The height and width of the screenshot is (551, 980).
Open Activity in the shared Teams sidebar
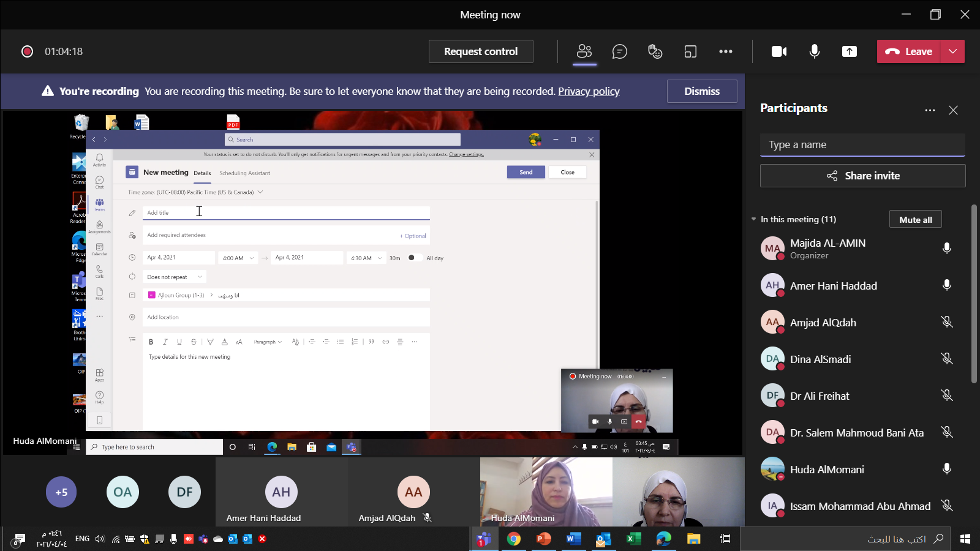(x=99, y=160)
